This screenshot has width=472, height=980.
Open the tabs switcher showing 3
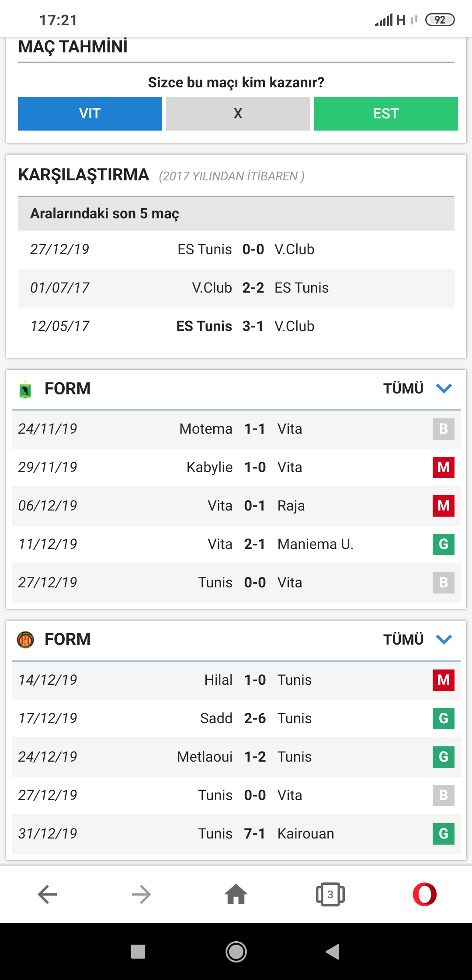click(330, 894)
